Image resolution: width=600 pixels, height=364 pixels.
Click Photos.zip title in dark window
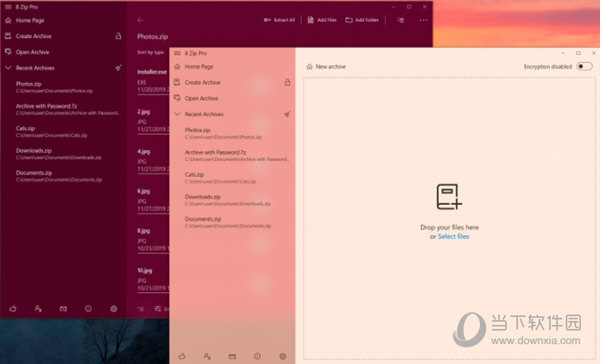(153, 37)
